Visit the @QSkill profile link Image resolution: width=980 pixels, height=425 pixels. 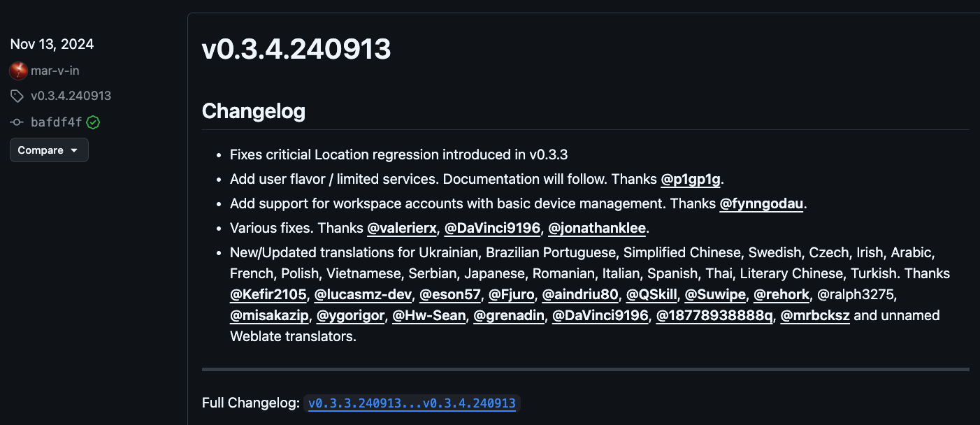(x=651, y=294)
